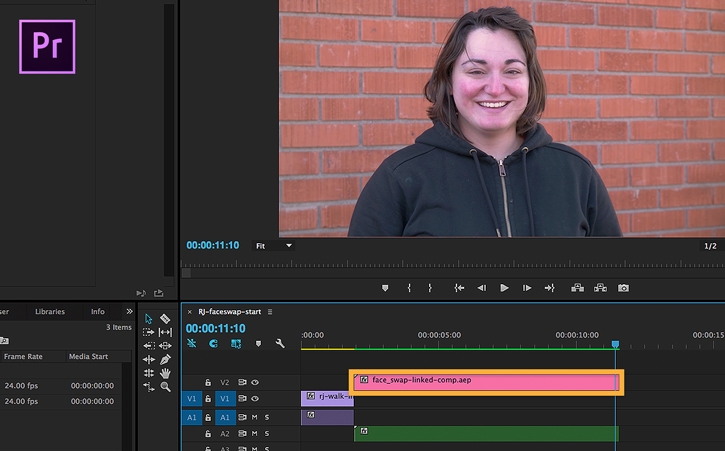725x451 pixels.
Task: Go to Out point in Program Monitor
Action: pos(549,288)
